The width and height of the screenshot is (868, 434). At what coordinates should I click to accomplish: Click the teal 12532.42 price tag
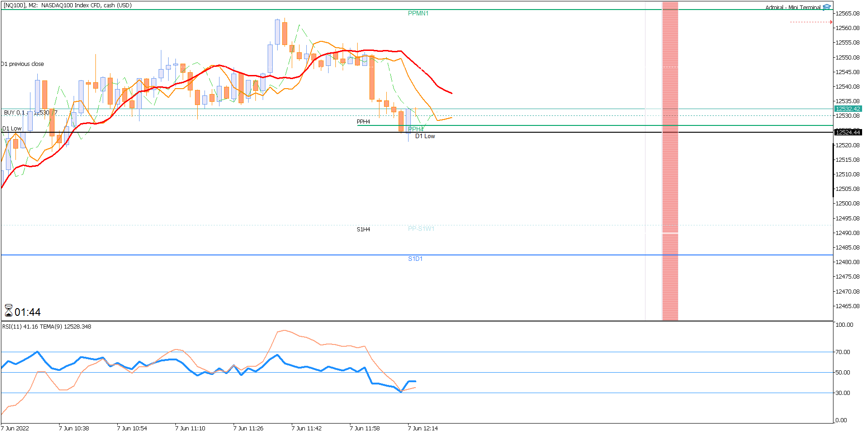tap(848, 109)
